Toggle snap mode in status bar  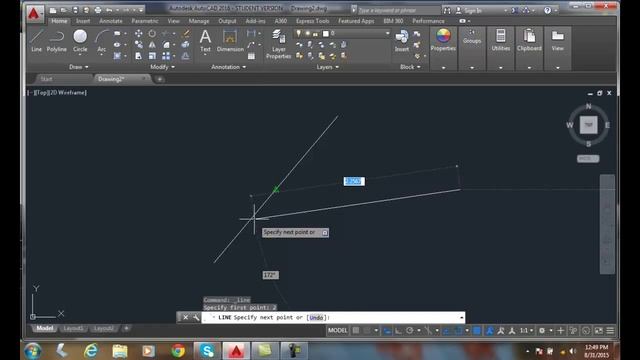367,331
